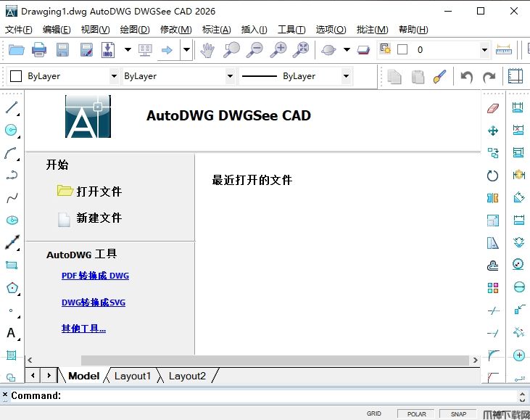Switch to the Layout1 tab
Image resolution: width=530 pixels, height=420 pixels.
pyautogui.click(x=133, y=376)
